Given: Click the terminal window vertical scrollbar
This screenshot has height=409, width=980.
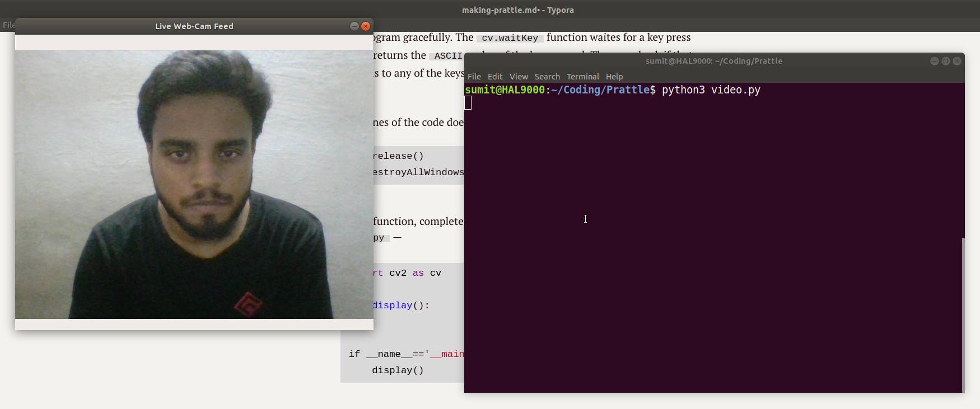Looking at the screenshot, I should pos(963,314).
